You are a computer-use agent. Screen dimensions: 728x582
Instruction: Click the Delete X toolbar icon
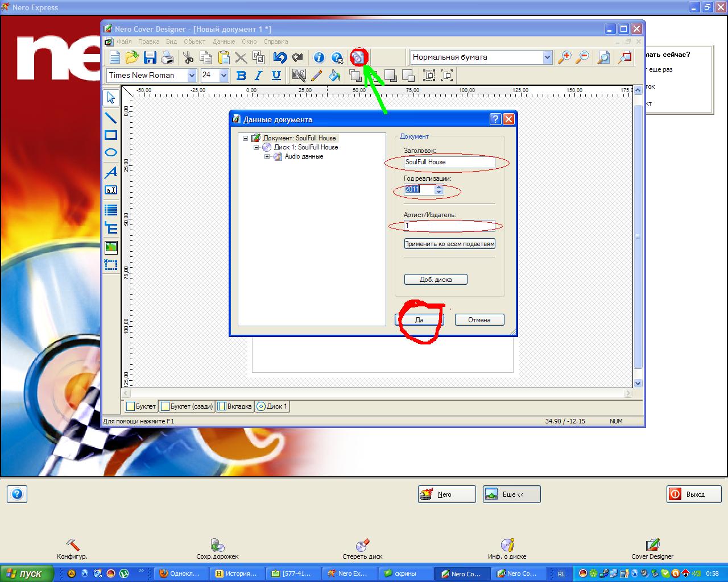241,57
